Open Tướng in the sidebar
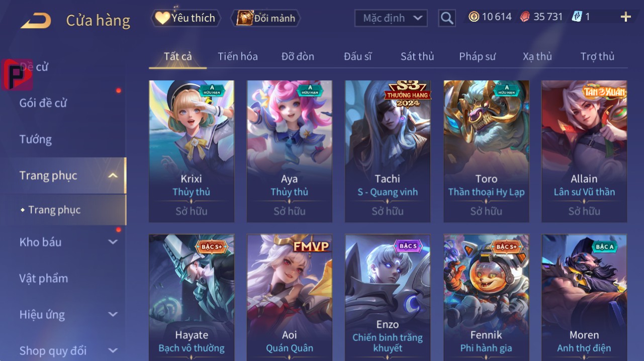The height and width of the screenshot is (361, 644). tap(36, 139)
